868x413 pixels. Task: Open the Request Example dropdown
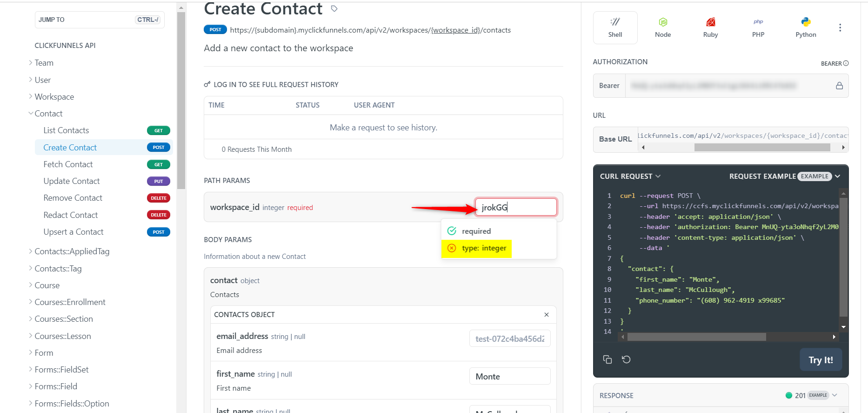[785, 176]
